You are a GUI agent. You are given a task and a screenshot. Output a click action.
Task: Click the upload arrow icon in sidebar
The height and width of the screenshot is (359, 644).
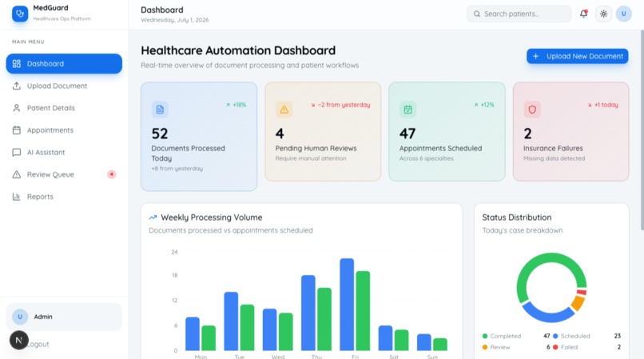17,86
